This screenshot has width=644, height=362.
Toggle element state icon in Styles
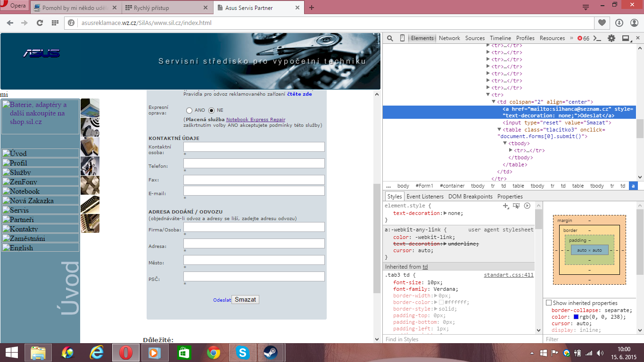pyautogui.click(x=516, y=206)
